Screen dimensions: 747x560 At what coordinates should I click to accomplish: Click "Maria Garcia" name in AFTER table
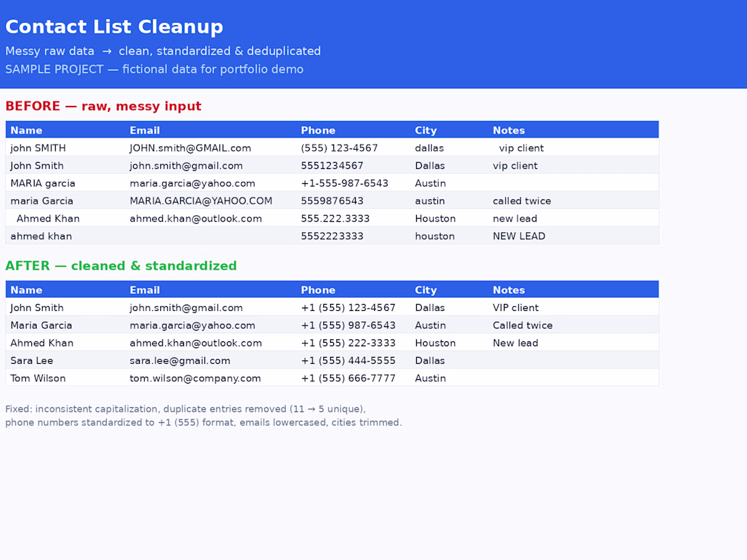[x=41, y=324]
